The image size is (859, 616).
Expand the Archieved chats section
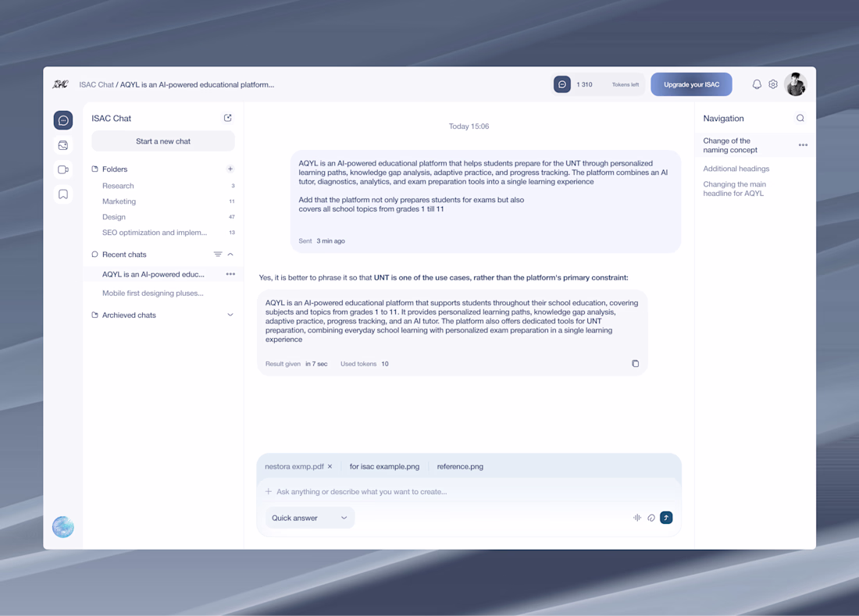[x=230, y=315]
